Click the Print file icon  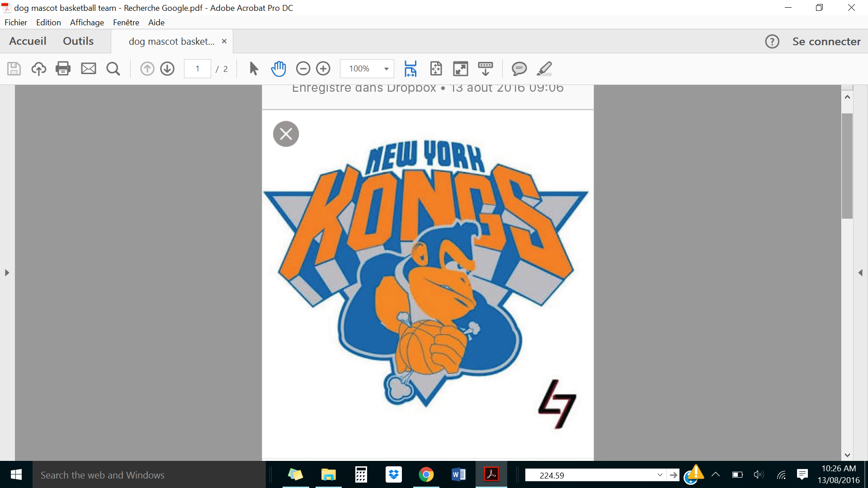pos(63,69)
